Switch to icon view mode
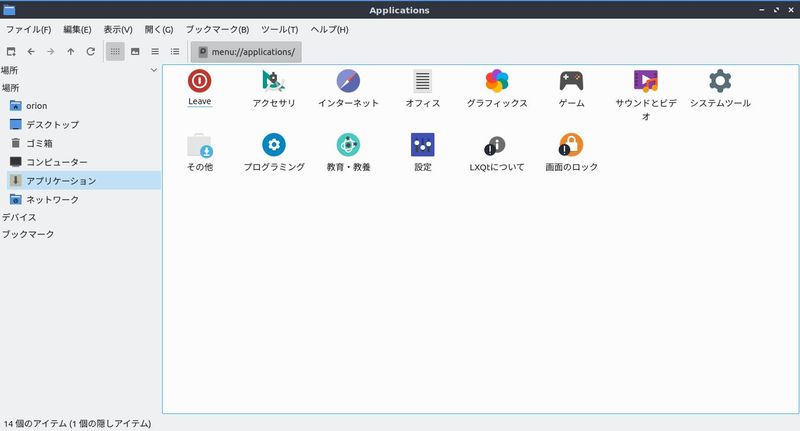Viewport: 800px width, 431px height. (x=115, y=51)
